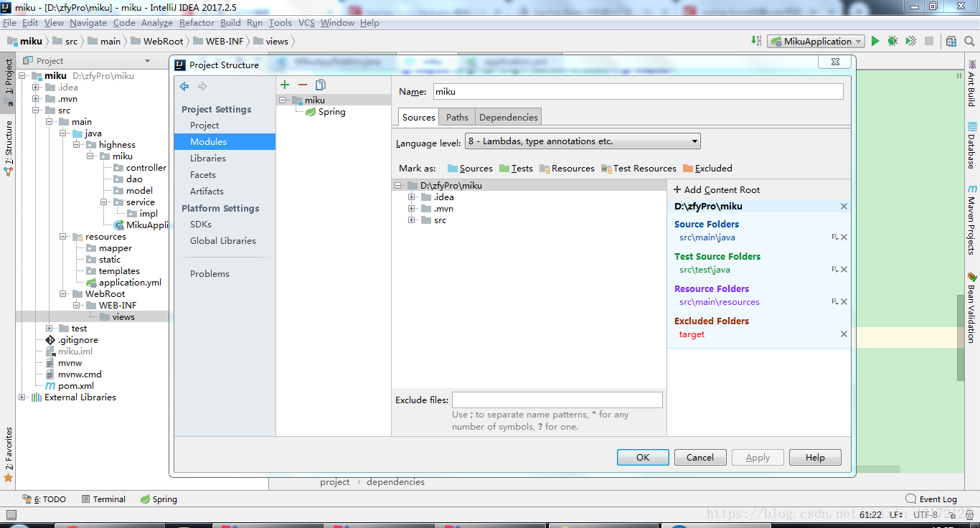Open the MikuApplication run configuration dropdown
This screenshot has height=528, width=980.
click(816, 42)
